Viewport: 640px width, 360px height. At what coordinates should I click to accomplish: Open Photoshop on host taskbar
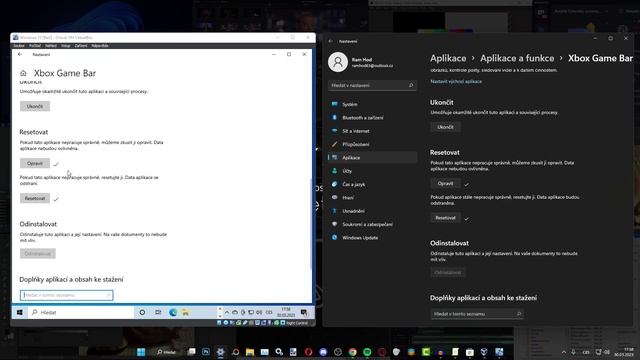click(x=206, y=352)
